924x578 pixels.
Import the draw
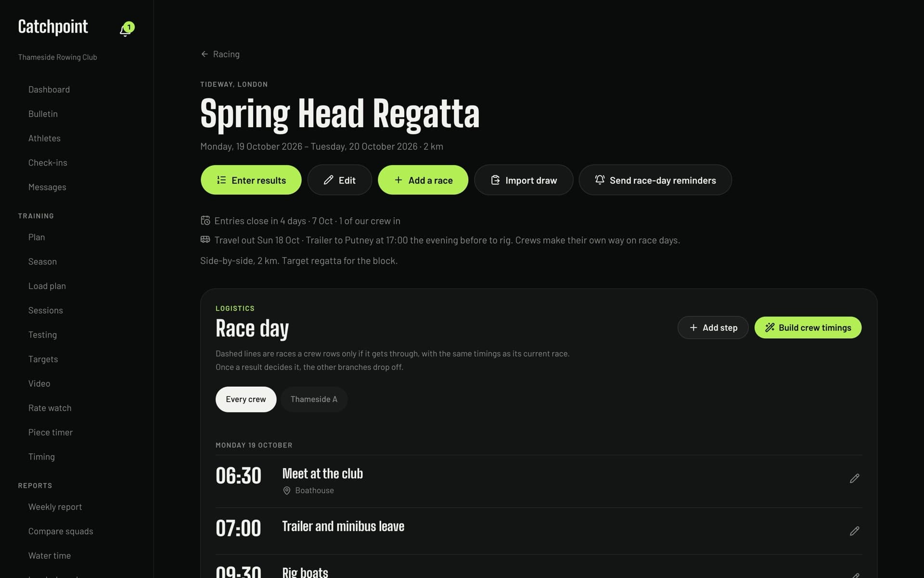[x=524, y=180]
